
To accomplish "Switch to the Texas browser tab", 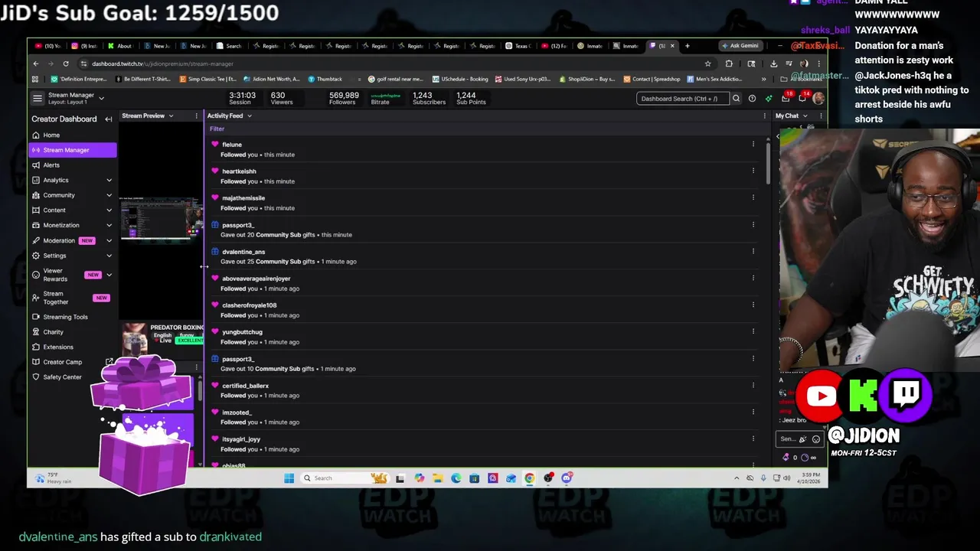I will click(519, 46).
